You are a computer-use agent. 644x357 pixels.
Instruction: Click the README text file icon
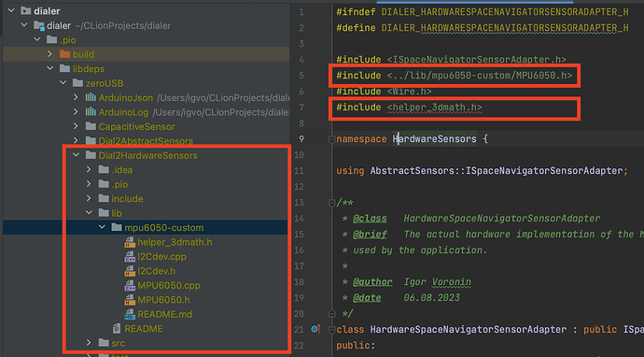coord(117,329)
